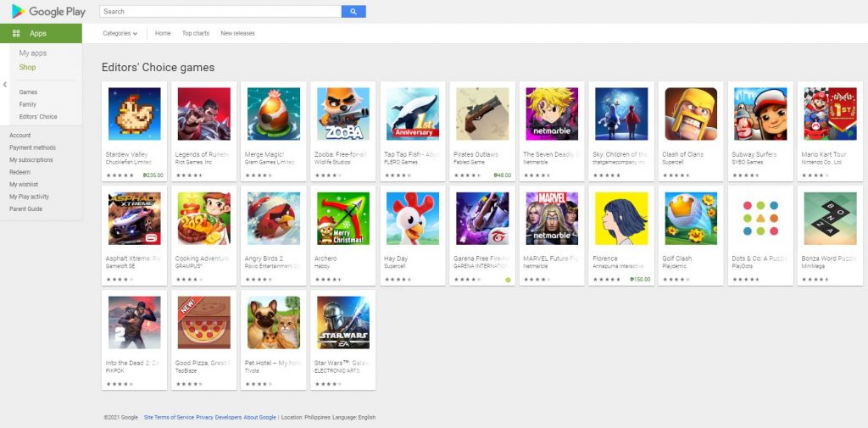Screen dimensions: 868x428
Task: Open Asphalt Xtreme game icon
Action: click(135, 218)
